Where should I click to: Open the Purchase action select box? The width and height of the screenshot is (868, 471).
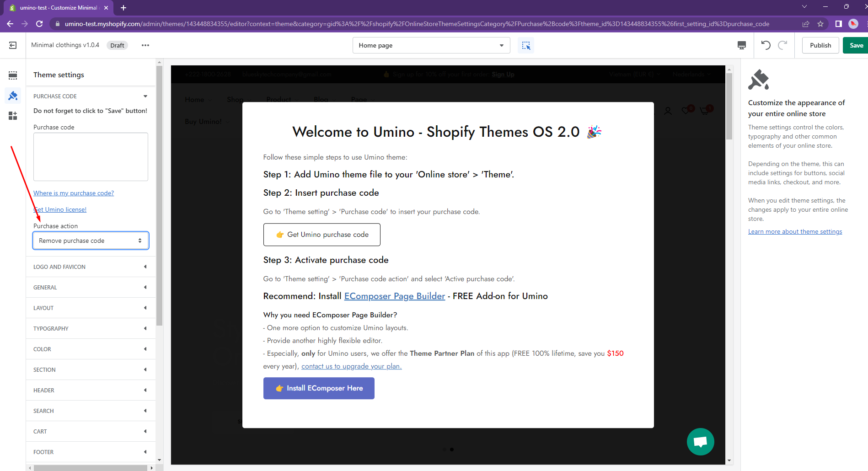(91, 241)
